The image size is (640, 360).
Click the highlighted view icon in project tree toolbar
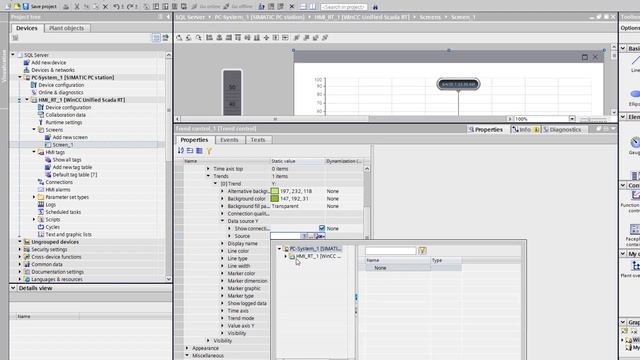click(156, 38)
